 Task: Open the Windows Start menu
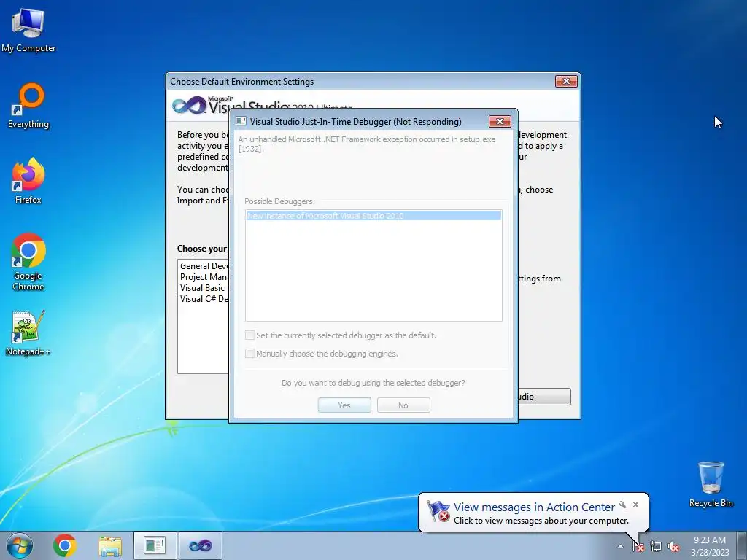click(x=20, y=545)
